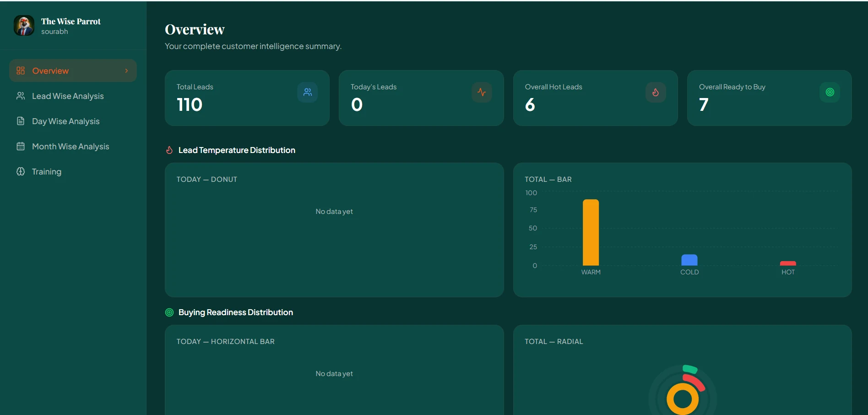Click the Day Wise Analysis document icon
This screenshot has height=415, width=868.
pyautogui.click(x=21, y=121)
